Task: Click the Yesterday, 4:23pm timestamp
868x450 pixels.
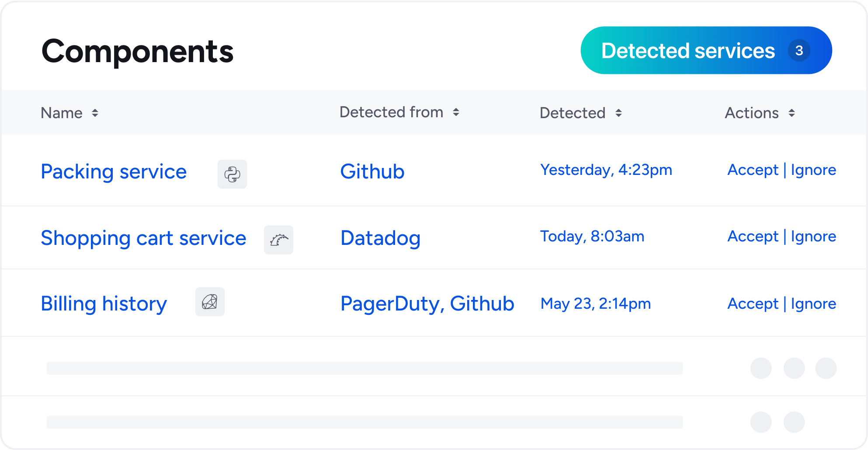Action: 606,170
